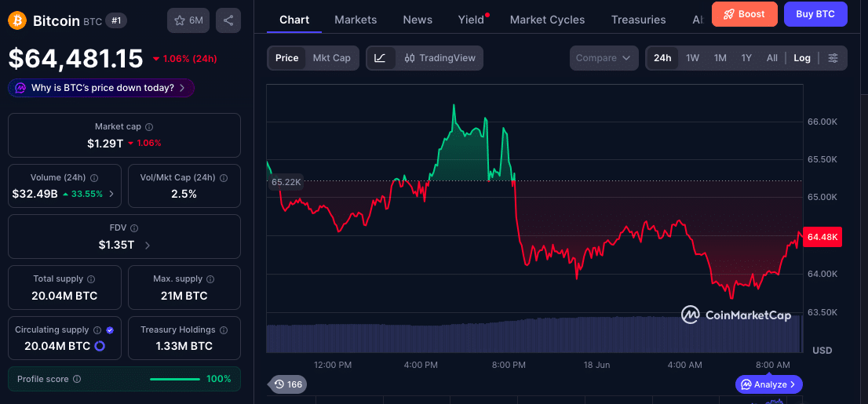This screenshot has height=404, width=868.
Task: Click the 2.5% Vol/Mkt Cap value
Action: pyautogui.click(x=184, y=194)
